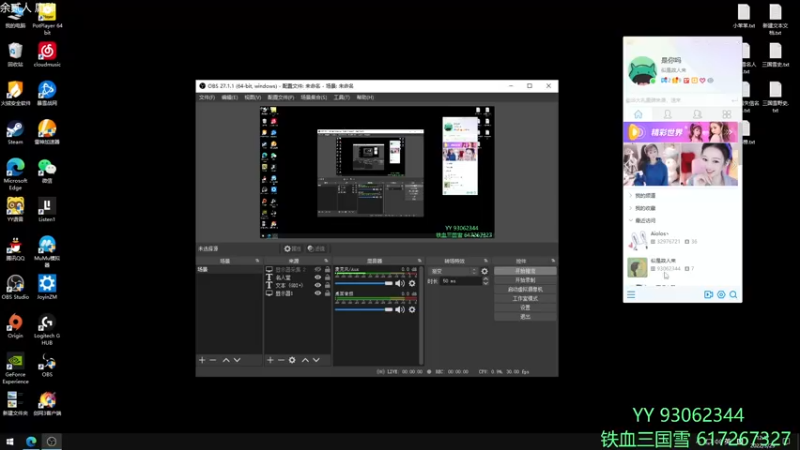
Task: Open the Profile menu in OBS
Action: tap(280, 97)
